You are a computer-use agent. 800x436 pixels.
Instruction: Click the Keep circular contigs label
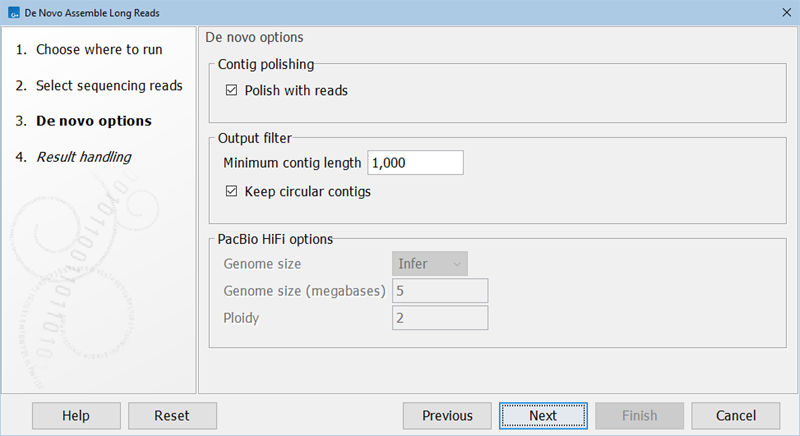307,192
